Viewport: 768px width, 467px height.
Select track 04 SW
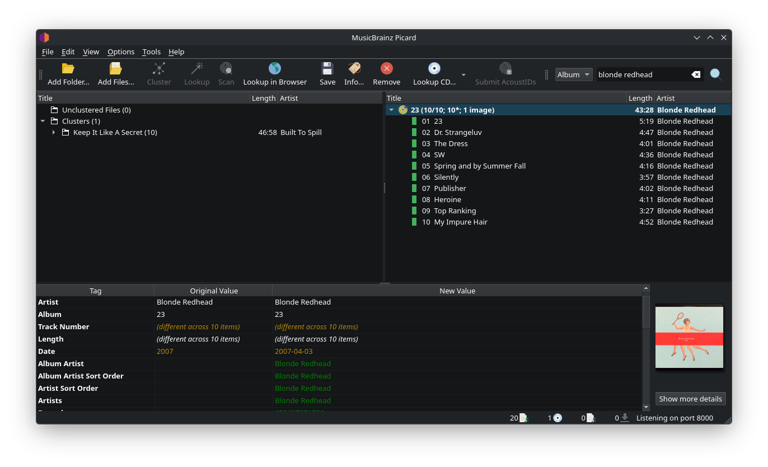tap(558, 155)
